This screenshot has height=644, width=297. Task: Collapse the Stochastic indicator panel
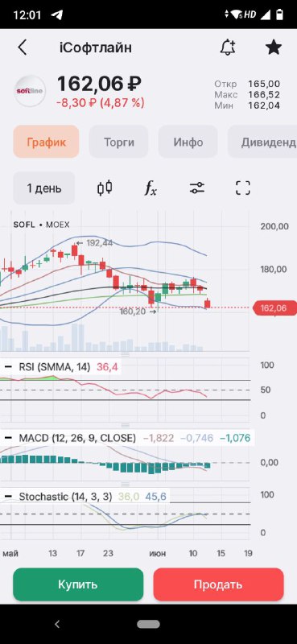click(x=8, y=497)
